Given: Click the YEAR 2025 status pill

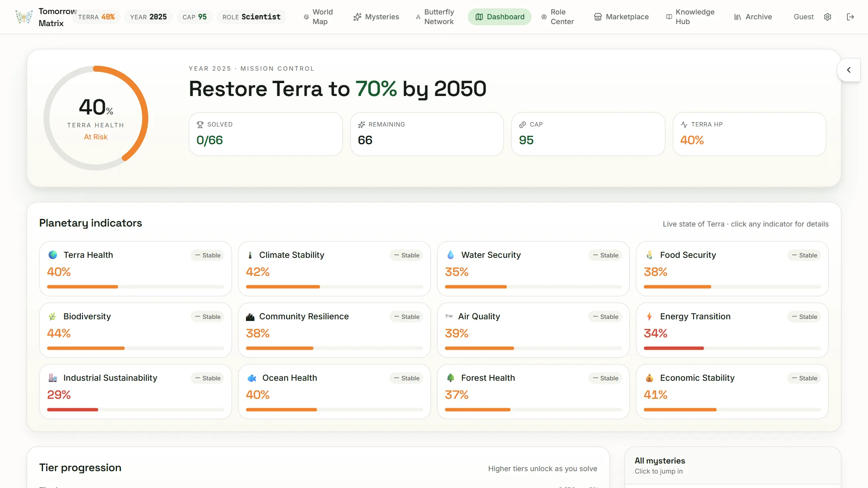Looking at the screenshot, I should click(x=148, y=17).
